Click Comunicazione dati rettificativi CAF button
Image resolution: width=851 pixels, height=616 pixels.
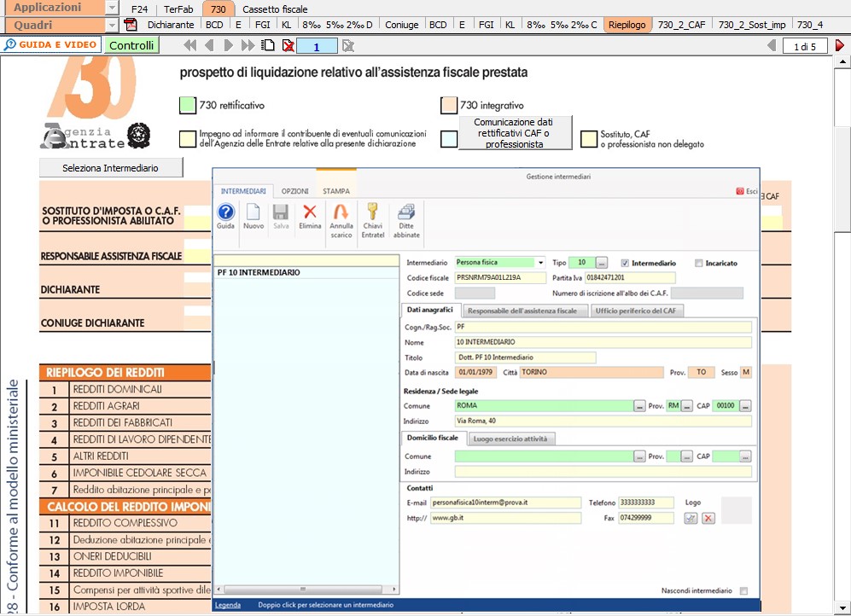(515, 133)
